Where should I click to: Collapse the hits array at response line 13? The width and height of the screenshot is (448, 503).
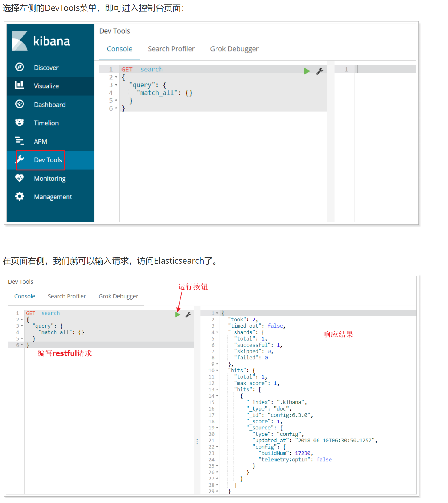(x=217, y=389)
